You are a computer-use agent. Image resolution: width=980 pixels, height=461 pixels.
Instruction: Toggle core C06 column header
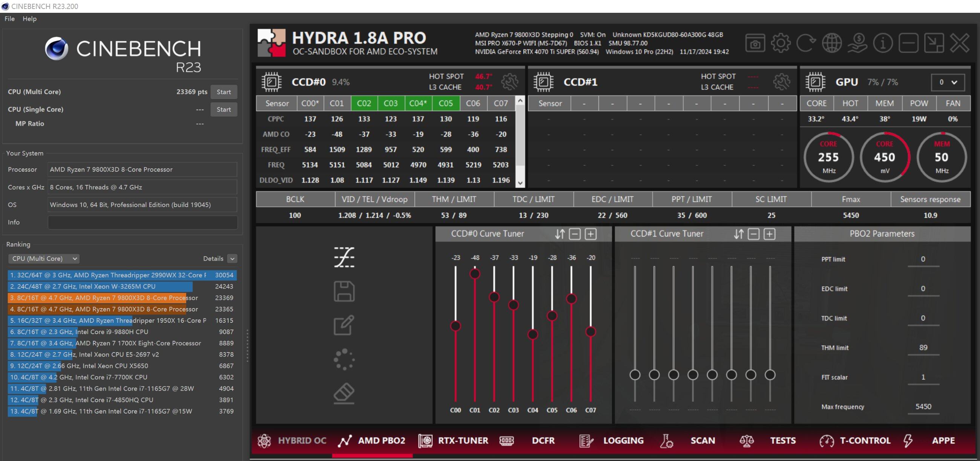[473, 103]
